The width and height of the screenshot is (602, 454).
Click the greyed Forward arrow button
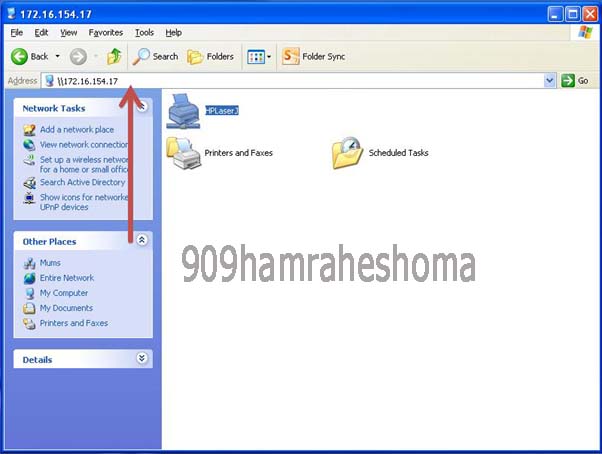click(x=78, y=57)
